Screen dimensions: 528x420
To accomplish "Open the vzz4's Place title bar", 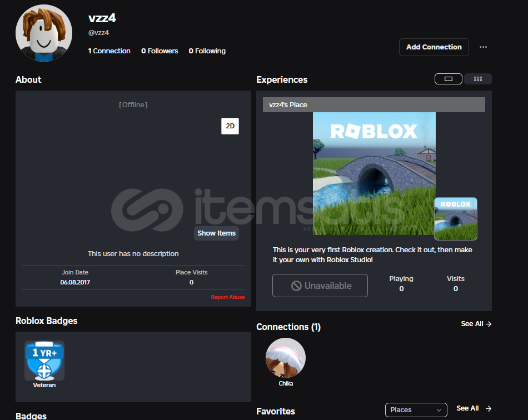I will [x=374, y=104].
